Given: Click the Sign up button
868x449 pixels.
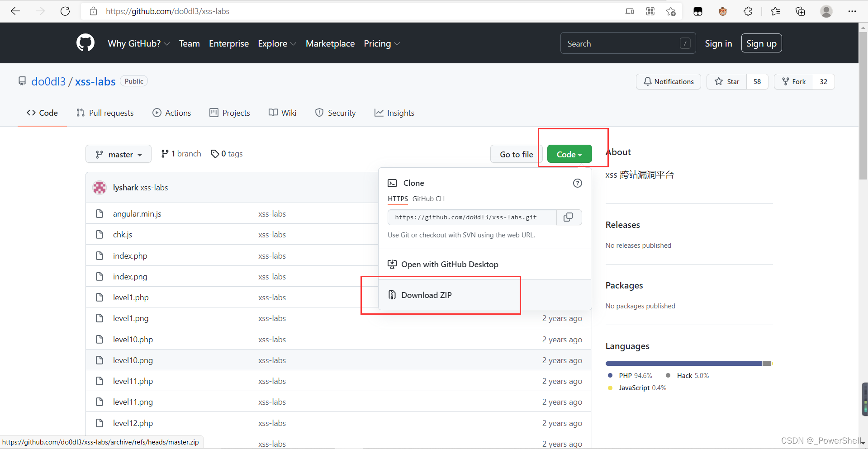Looking at the screenshot, I should (761, 43).
